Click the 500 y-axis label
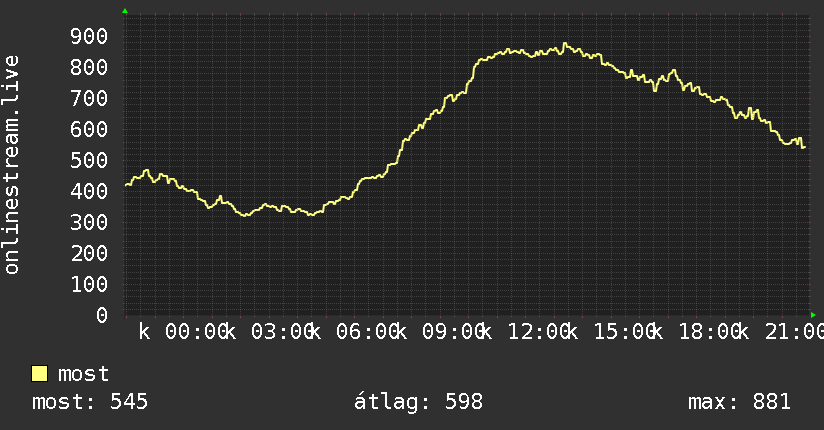Screen dimensions: 824x430 point(89,160)
